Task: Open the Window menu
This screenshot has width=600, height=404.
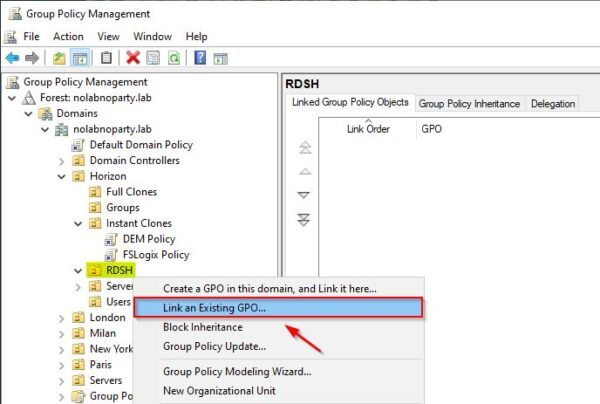Action: pos(152,37)
